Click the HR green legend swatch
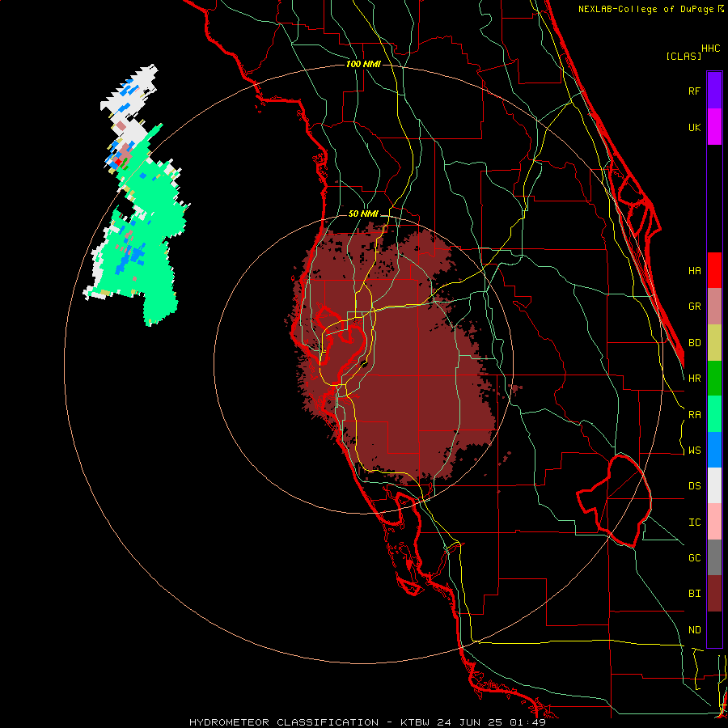 coord(714,379)
